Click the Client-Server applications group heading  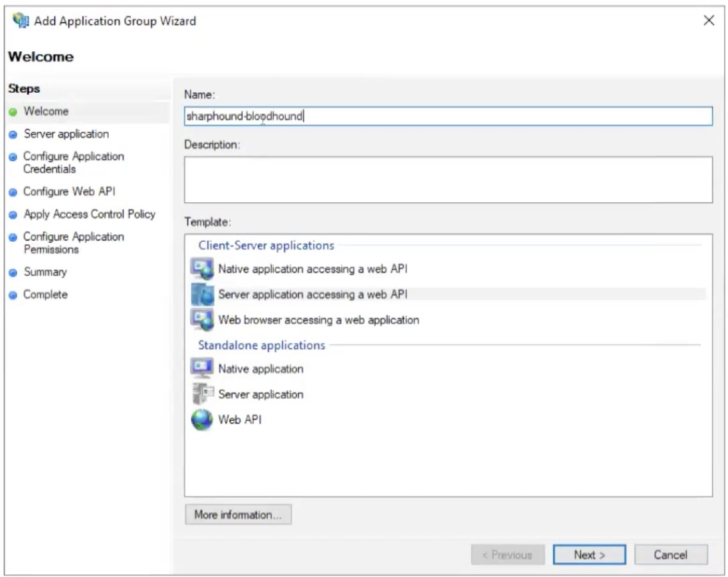point(266,245)
